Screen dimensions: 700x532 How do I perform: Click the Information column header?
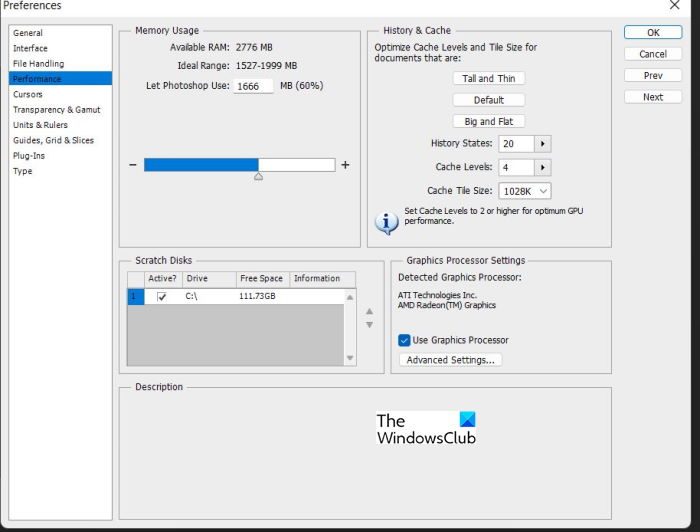coord(322,278)
